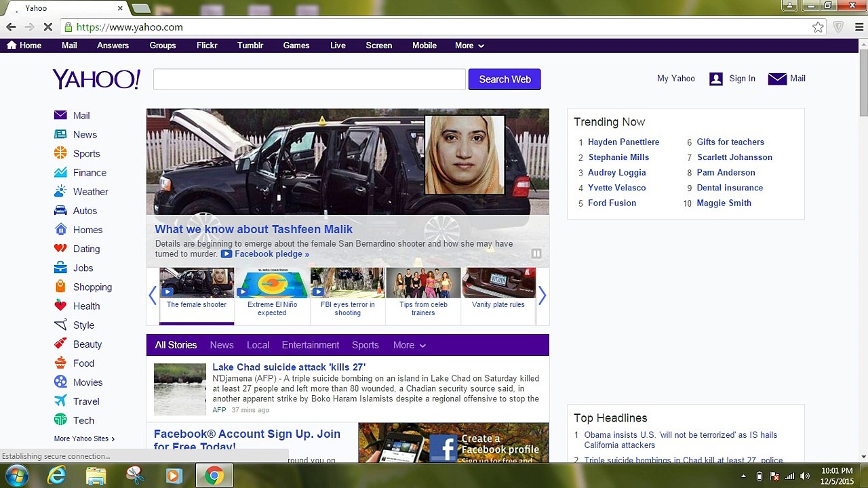Click the page vertical scrollbar thumb
868x488 pixels.
(863, 83)
